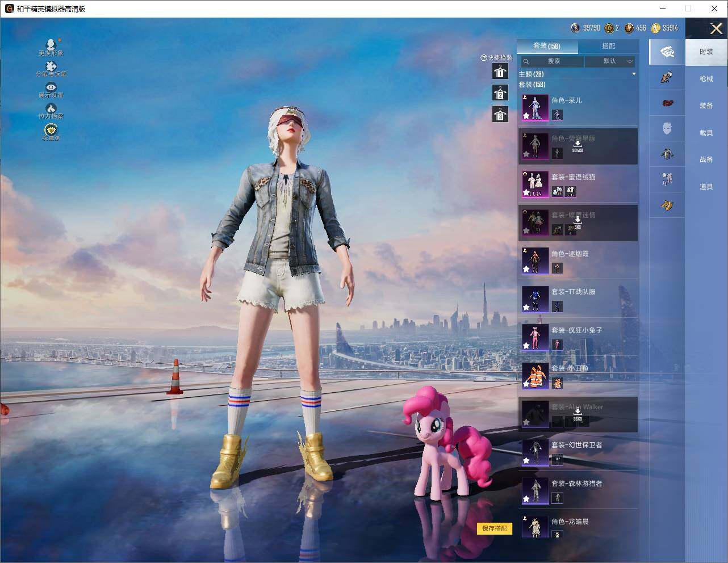Image resolution: width=728 pixels, height=563 pixels.
Task: Open the 道具 side tab
Action: click(706, 187)
